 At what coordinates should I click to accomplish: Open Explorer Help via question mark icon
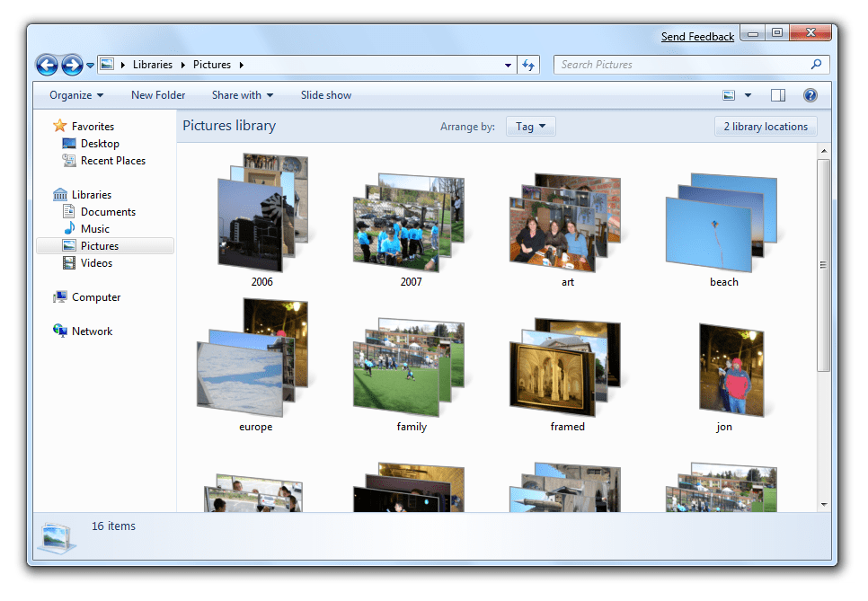[x=810, y=95]
